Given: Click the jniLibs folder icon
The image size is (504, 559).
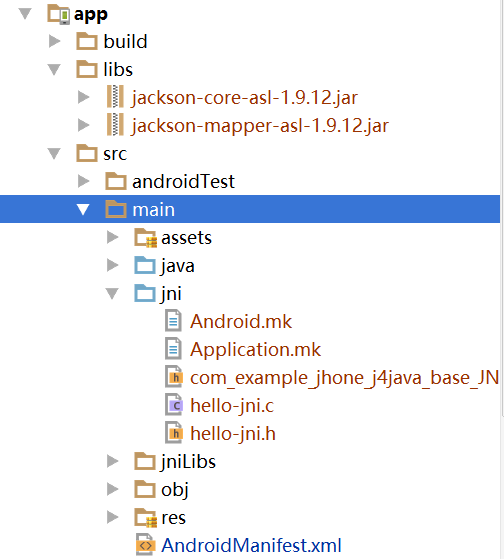Looking at the screenshot, I should [x=145, y=461].
